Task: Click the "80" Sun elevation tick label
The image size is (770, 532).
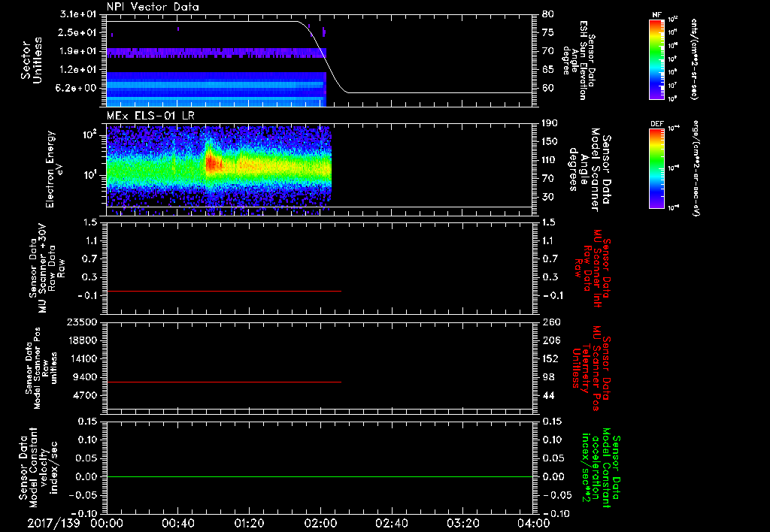Action: (x=548, y=14)
